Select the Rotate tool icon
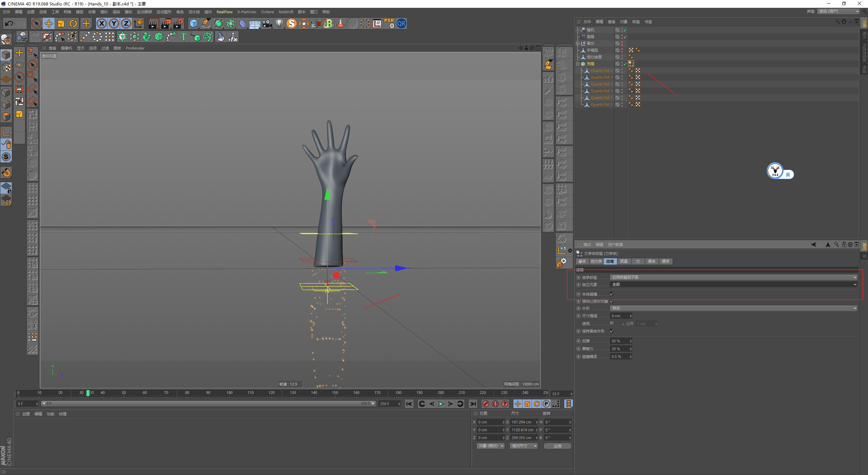The width and height of the screenshot is (868, 475). coord(73,23)
